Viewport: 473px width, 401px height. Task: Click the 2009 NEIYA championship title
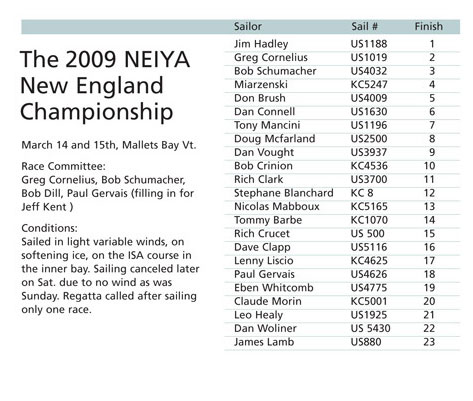click(105, 85)
